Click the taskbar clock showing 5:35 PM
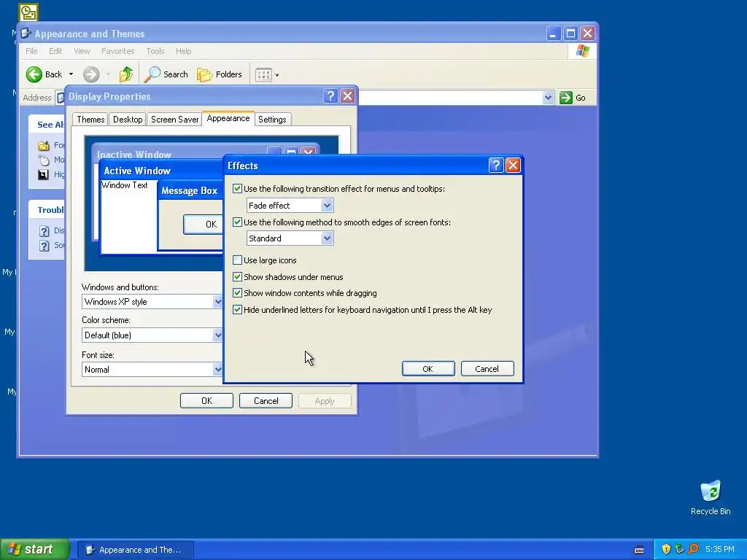Image resolution: width=747 pixels, height=560 pixels. tap(719, 549)
